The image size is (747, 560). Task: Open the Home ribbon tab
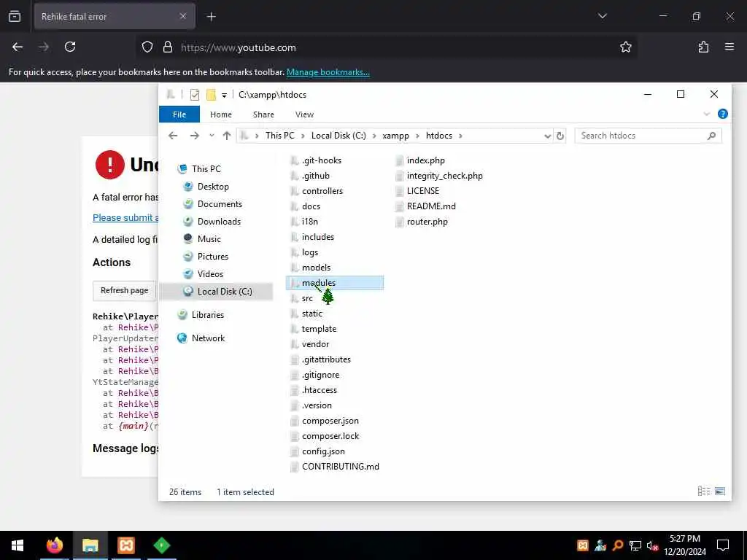[220, 114]
